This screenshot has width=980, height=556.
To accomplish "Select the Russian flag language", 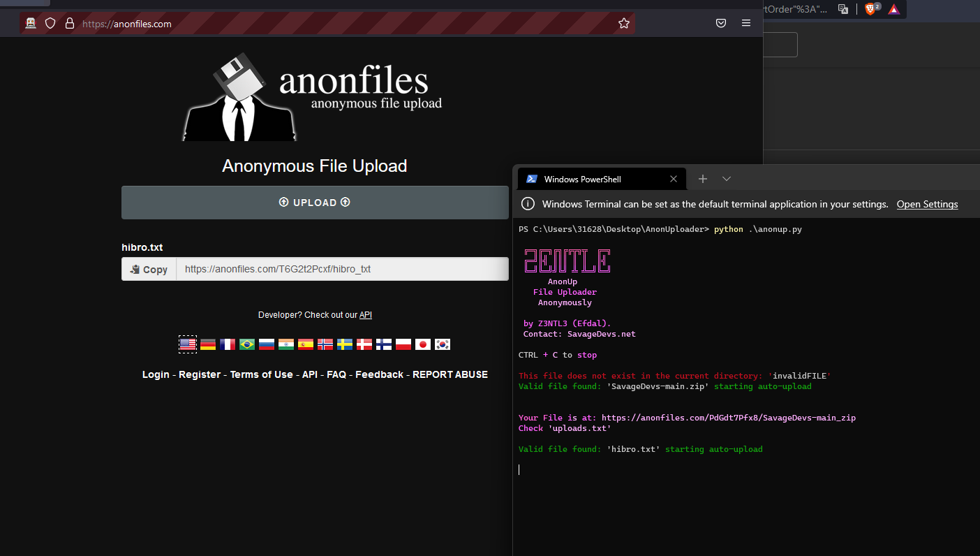I will 267,344.
